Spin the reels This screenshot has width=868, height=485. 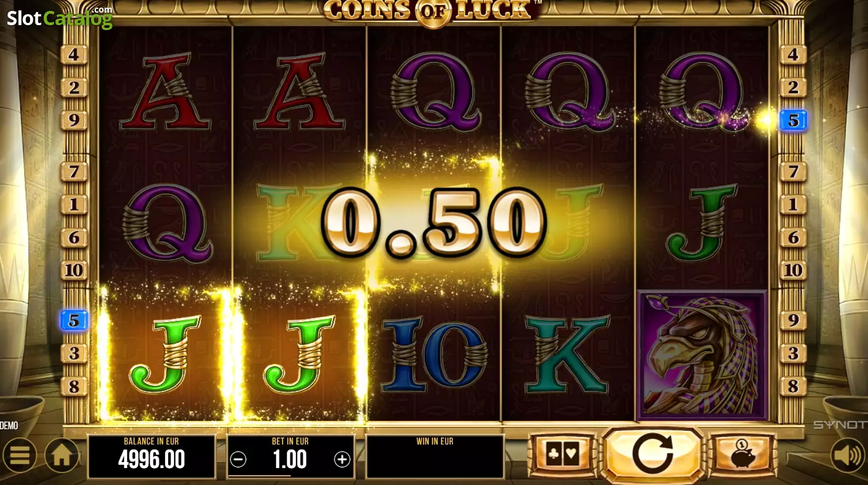(x=652, y=454)
